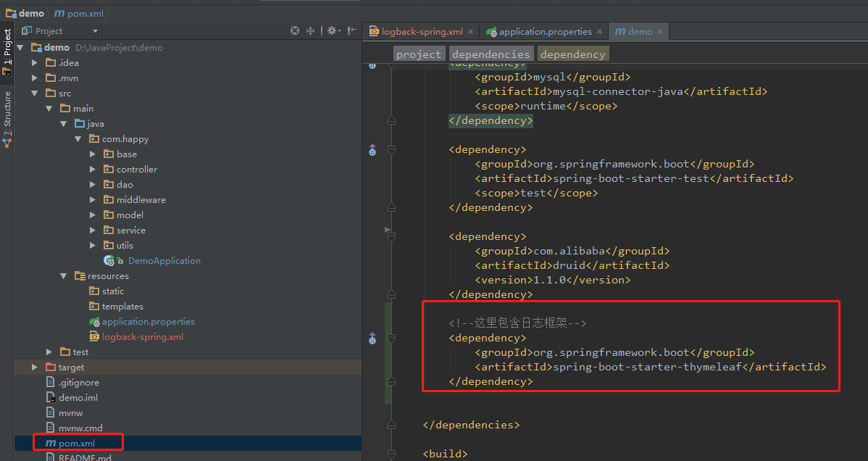Close the demo editor tab
Image resolution: width=868 pixels, height=461 pixels.
tap(660, 32)
